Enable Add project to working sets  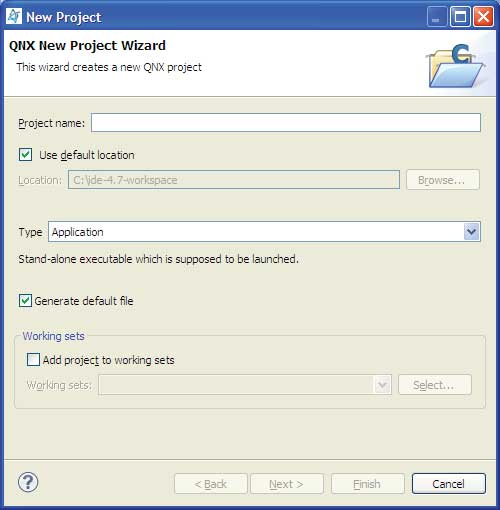pyautogui.click(x=33, y=360)
